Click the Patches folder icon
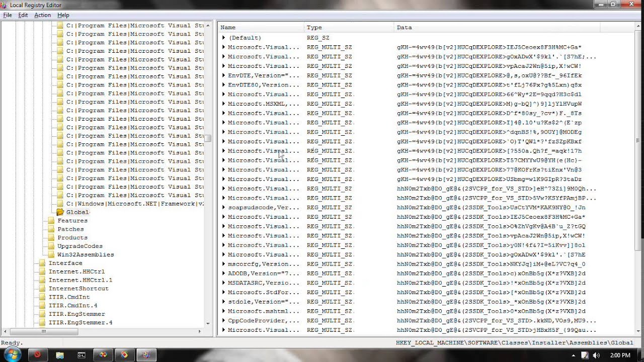 coord(51,229)
